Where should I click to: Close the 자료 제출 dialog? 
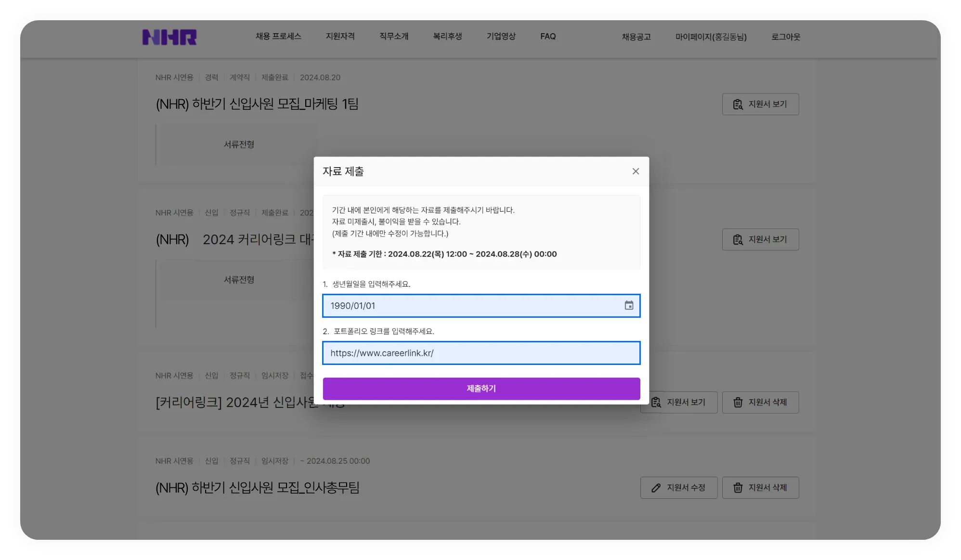point(636,171)
